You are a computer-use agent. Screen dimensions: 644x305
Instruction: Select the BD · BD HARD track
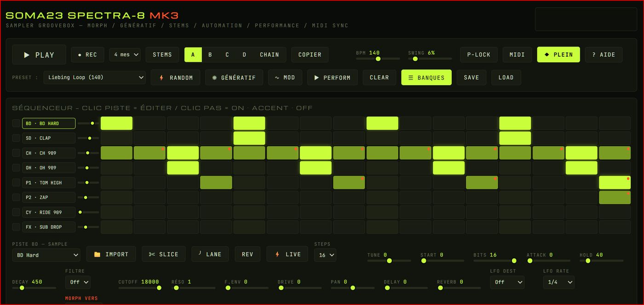click(x=49, y=123)
